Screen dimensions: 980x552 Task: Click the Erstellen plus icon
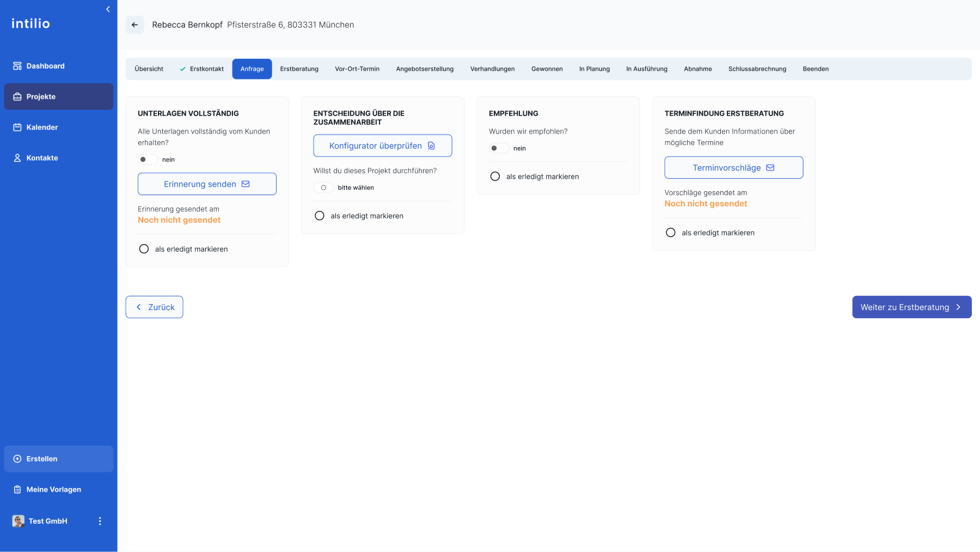pyautogui.click(x=17, y=459)
